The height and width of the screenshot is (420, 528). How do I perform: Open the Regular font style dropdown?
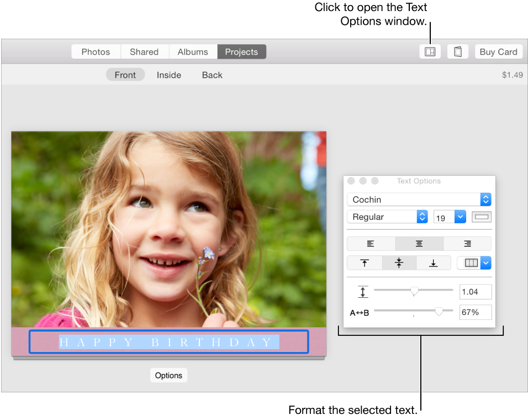(x=387, y=217)
